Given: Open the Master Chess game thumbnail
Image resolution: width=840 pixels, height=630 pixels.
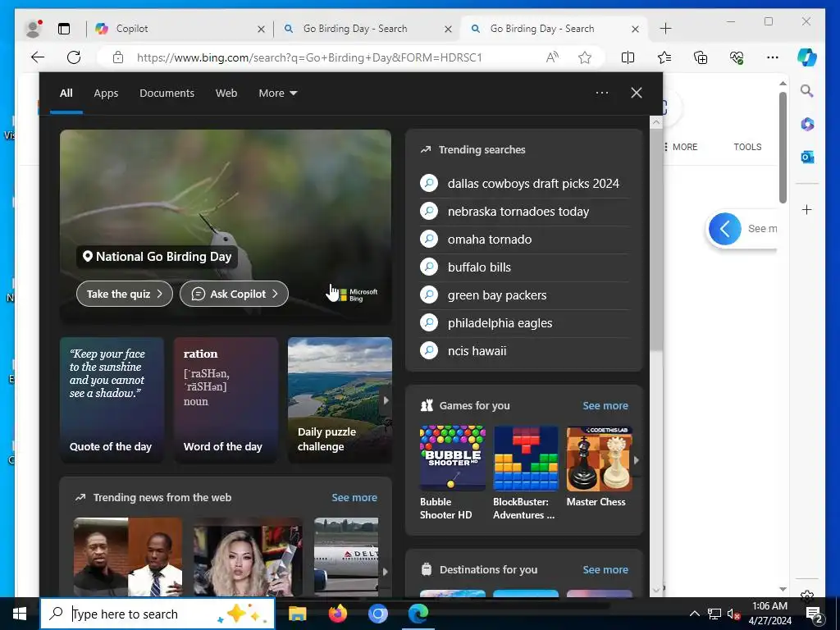Looking at the screenshot, I should coord(600,459).
